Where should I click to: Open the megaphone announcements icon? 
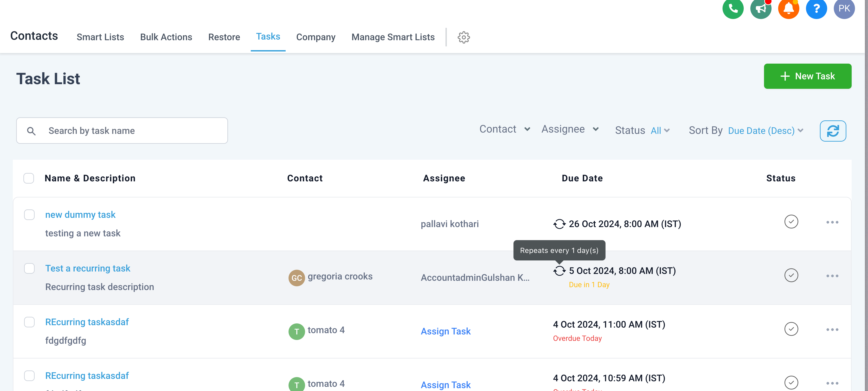pyautogui.click(x=761, y=8)
